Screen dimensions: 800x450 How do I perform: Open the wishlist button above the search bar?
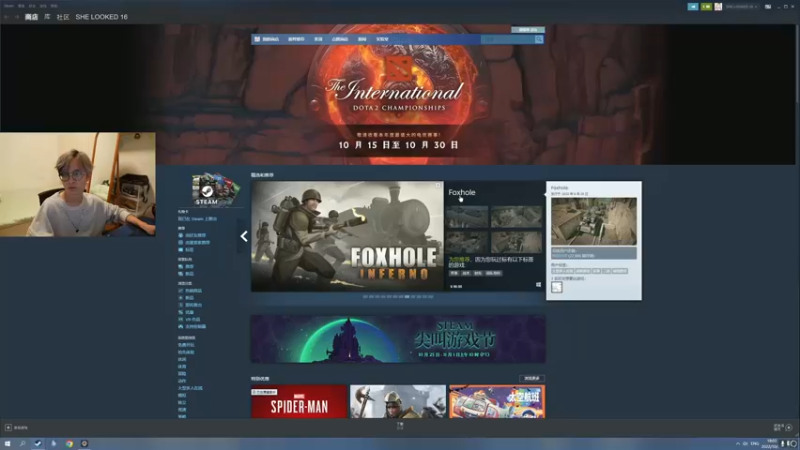tap(528, 30)
